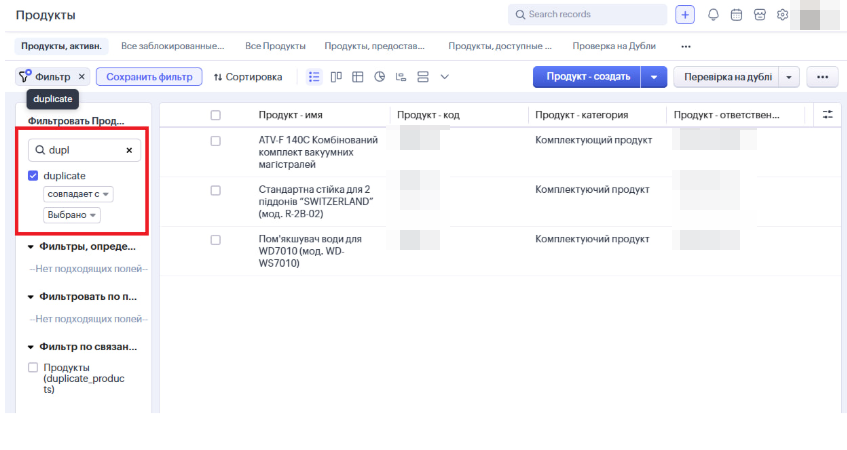
Task: Click Сохранить фильтр button
Action: point(149,77)
